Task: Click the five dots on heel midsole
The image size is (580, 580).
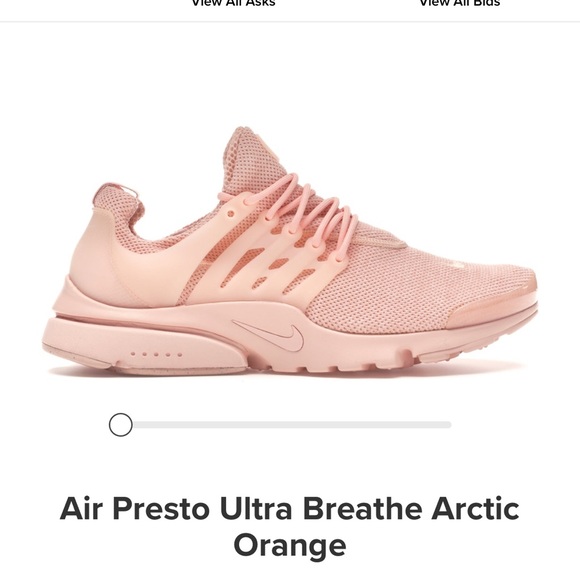Action: 156,354
